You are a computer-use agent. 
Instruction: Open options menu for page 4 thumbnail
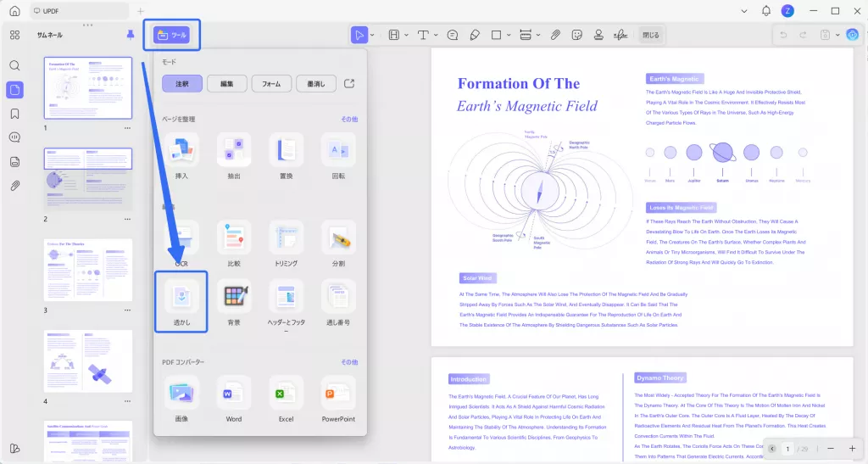coord(128,401)
